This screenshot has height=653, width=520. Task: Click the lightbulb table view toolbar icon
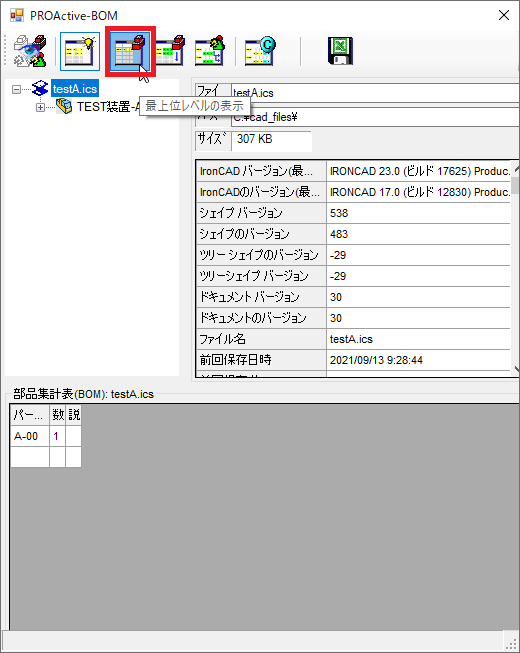click(x=80, y=51)
